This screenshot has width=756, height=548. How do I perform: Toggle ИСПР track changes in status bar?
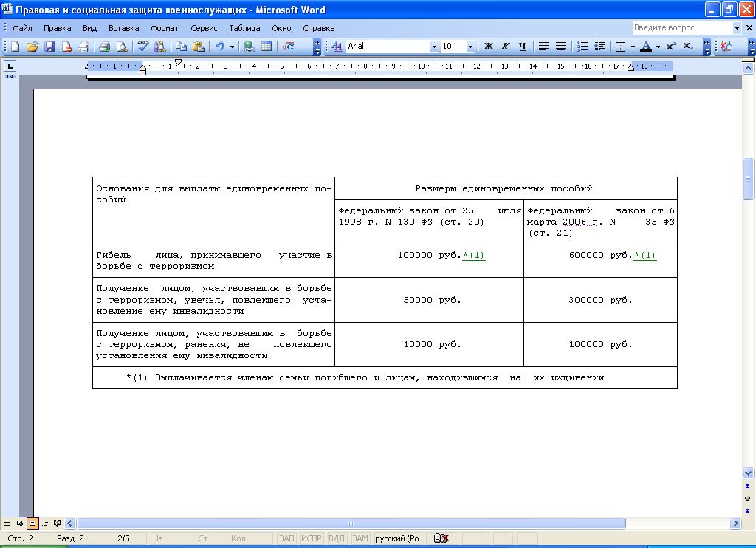tap(312, 538)
